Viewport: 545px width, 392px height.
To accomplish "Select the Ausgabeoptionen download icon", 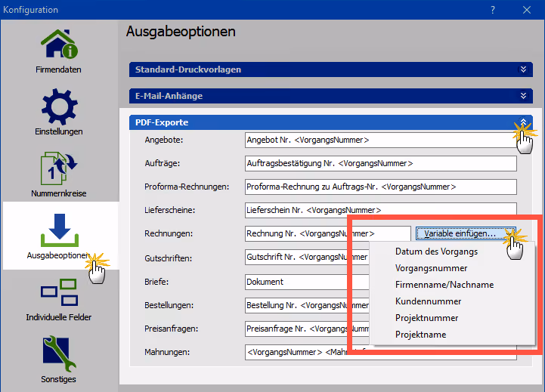I will 60,230.
